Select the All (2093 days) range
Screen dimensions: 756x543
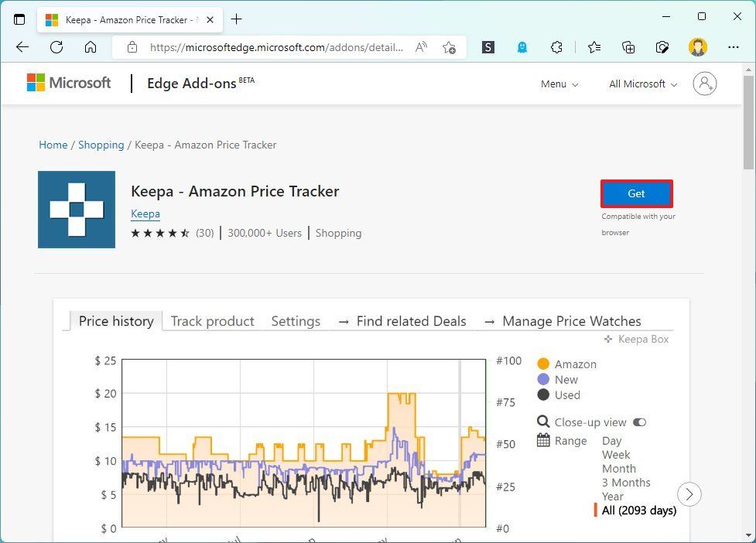pos(638,511)
